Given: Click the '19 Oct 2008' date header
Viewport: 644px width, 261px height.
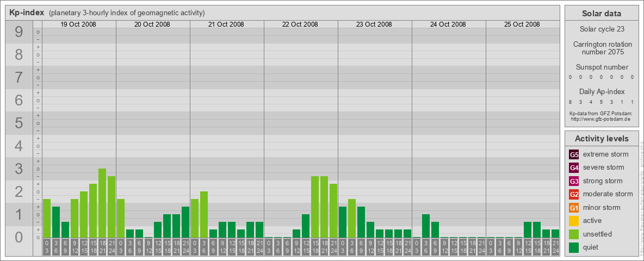Looking at the screenshot, I should [x=78, y=24].
